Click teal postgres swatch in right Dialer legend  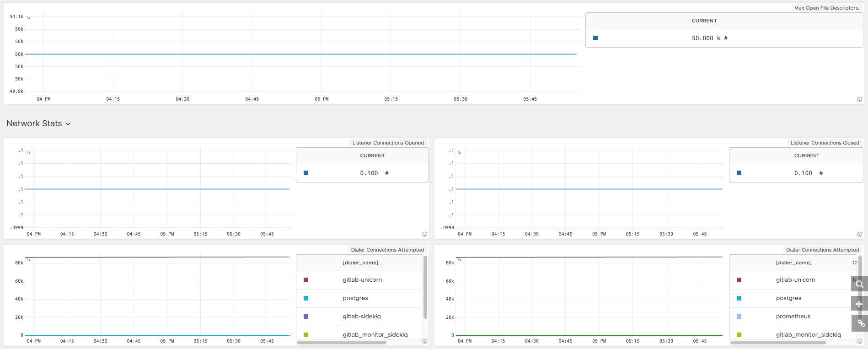click(x=739, y=298)
